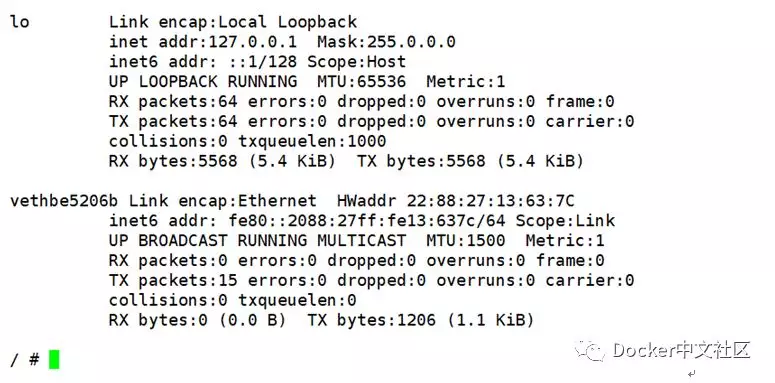Click the Scope:Host text
This screenshot has width=775, height=383.
[356, 62]
